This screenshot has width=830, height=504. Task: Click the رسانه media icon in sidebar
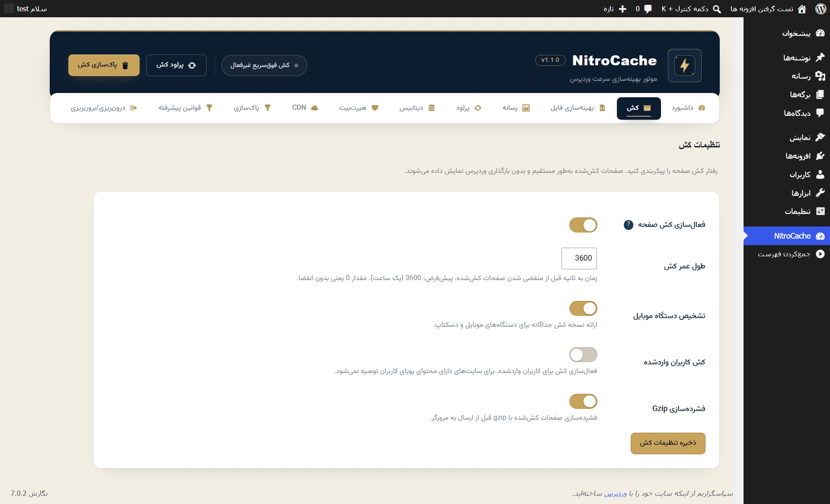tap(820, 76)
